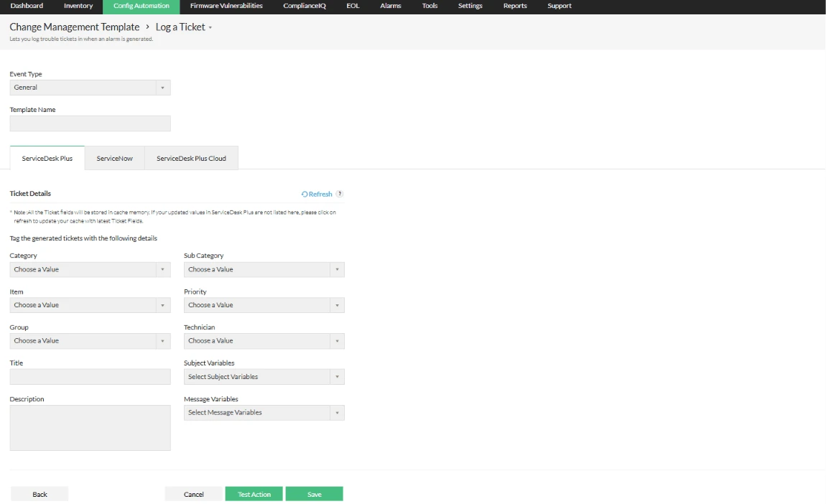Open the Subject Variables dropdown
Screen dimensions: 826x504
pyautogui.click(x=264, y=376)
